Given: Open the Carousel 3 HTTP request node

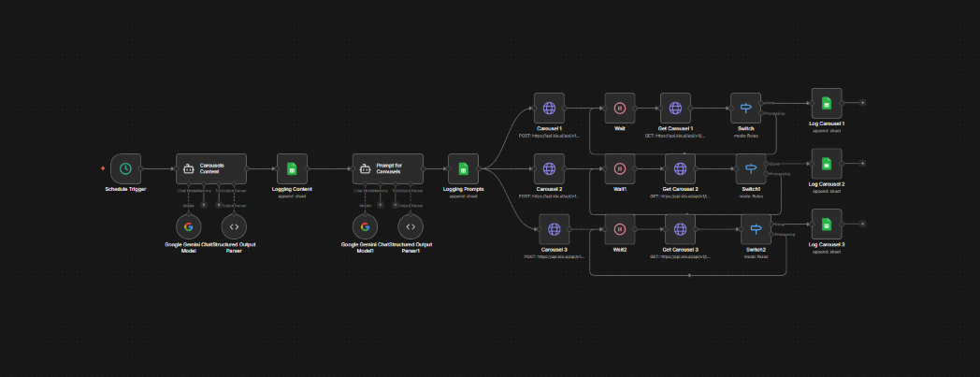Looking at the screenshot, I should point(555,229).
